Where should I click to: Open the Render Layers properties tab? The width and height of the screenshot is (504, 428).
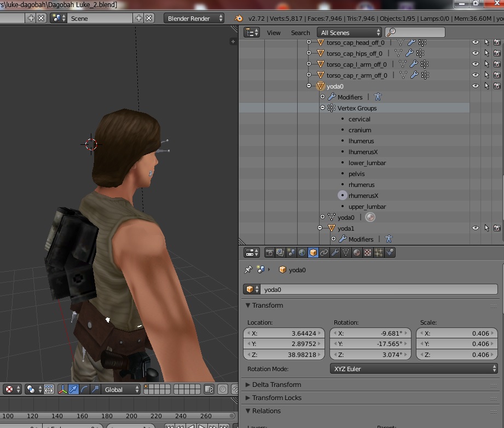coord(280,253)
